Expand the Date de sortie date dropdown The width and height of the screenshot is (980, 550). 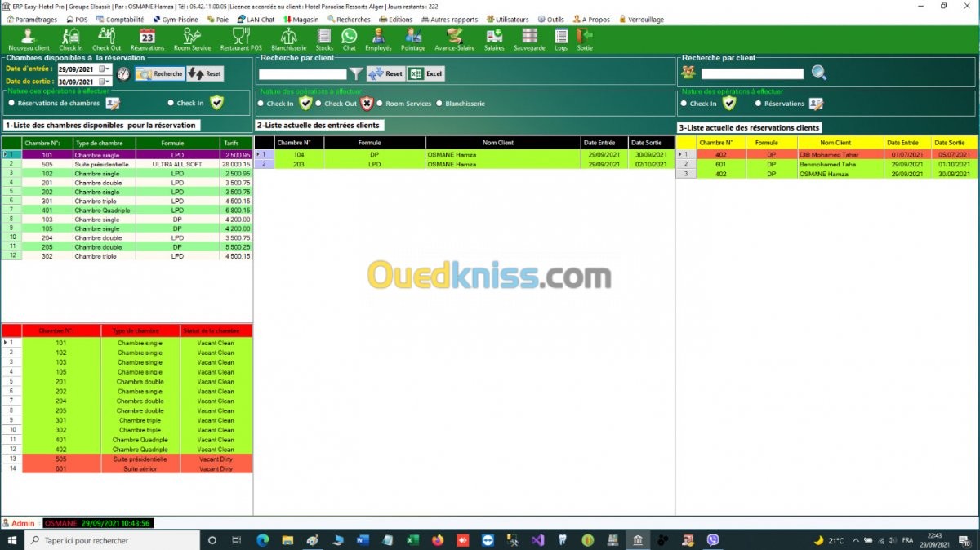[106, 82]
